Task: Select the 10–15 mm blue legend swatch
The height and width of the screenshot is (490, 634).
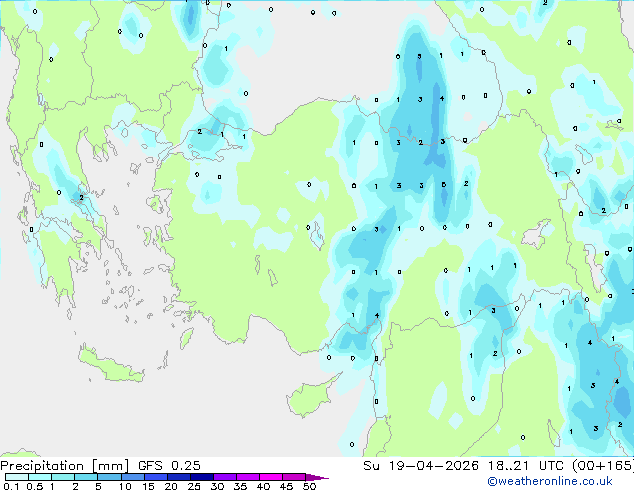Action: (132, 477)
